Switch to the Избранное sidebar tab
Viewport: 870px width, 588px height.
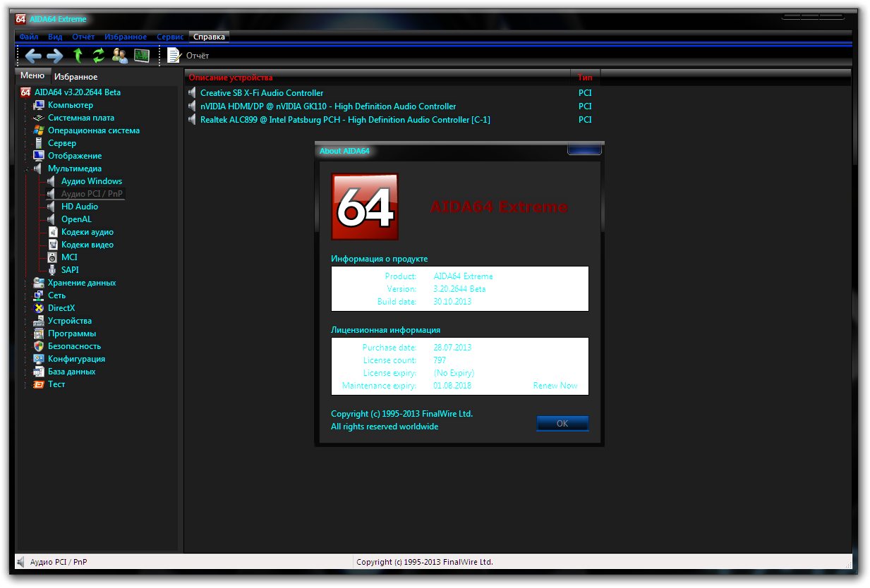tap(76, 77)
